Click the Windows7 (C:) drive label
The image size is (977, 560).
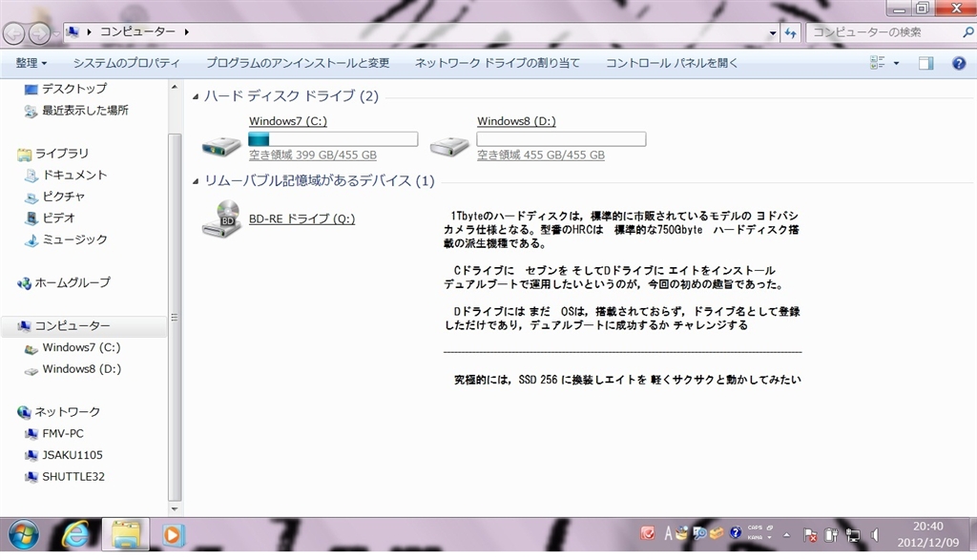[288, 121]
